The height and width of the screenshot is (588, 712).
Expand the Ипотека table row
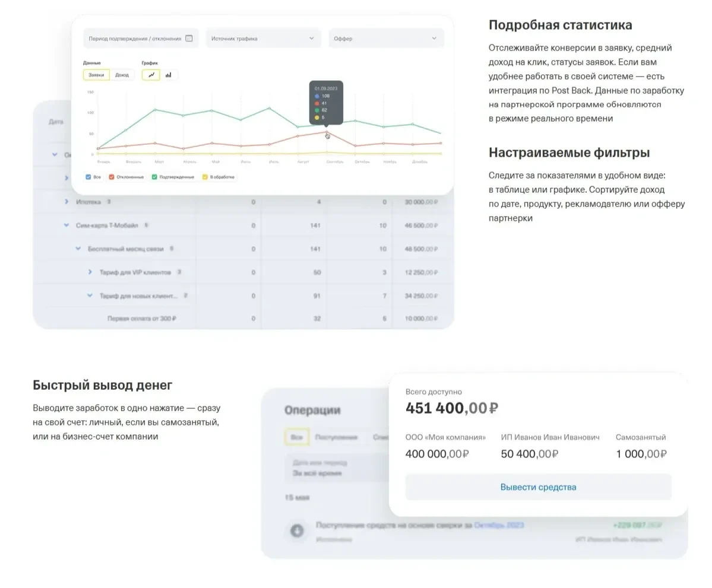pos(67,202)
